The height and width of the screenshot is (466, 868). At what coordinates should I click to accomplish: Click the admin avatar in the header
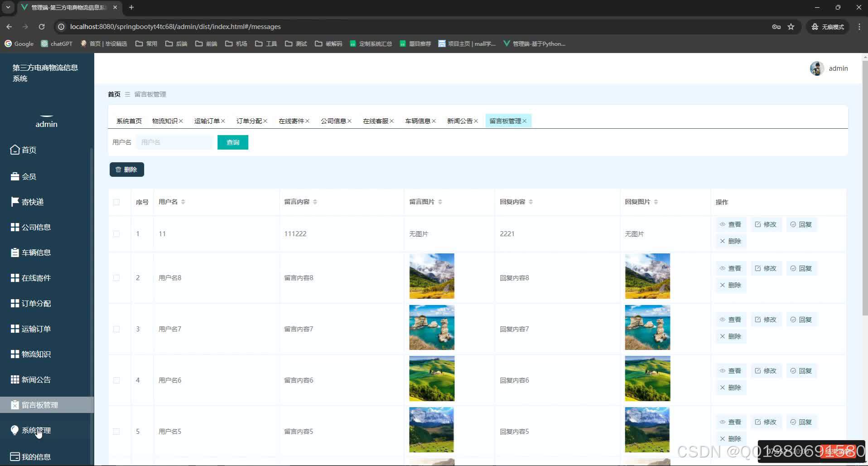coord(817,68)
